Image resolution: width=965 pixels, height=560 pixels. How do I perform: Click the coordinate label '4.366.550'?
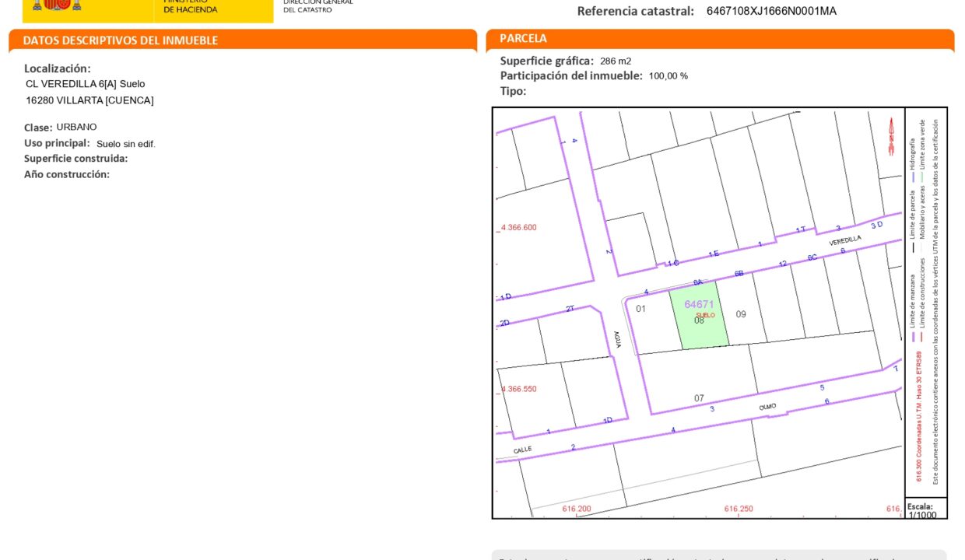(x=519, y=389)
